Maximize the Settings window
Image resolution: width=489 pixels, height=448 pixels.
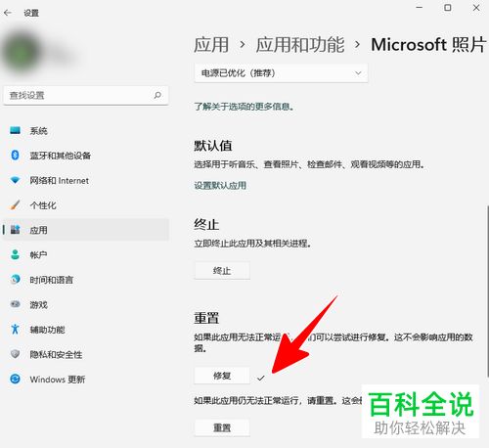click(448, 8)
